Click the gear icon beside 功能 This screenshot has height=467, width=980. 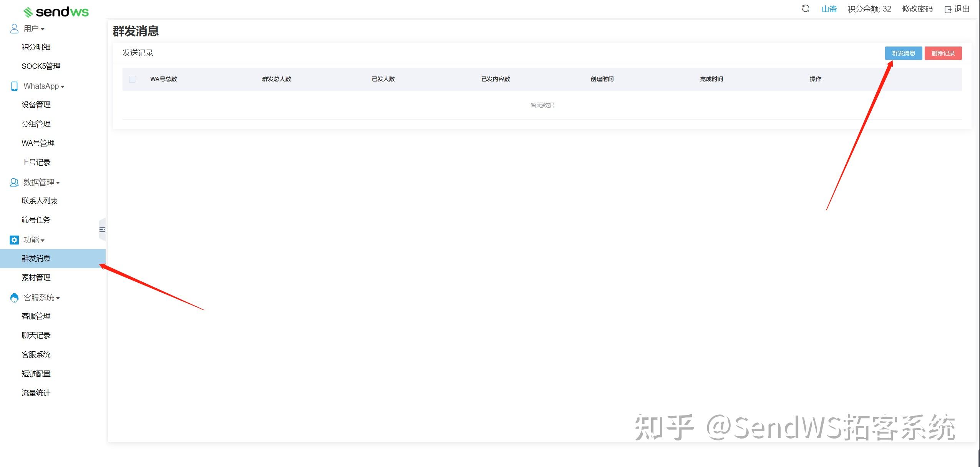(14, 240)
